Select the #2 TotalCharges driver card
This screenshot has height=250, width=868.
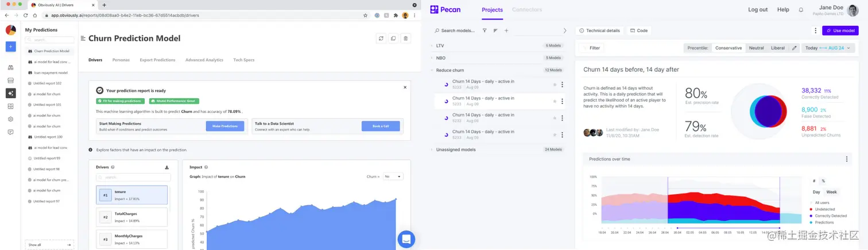(x=131, y=217)
